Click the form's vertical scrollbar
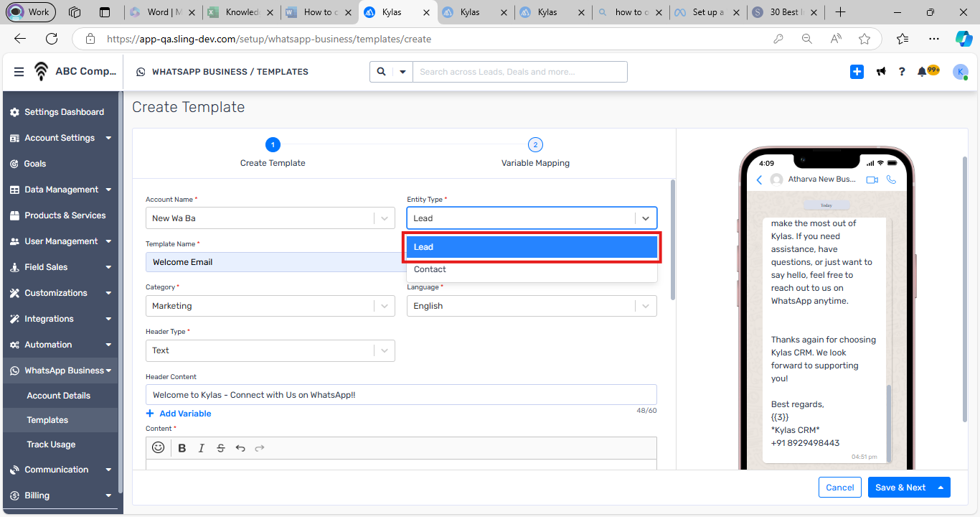Viewport: 980px width, 517px height. pyautogui.click(x=672, y=241)
